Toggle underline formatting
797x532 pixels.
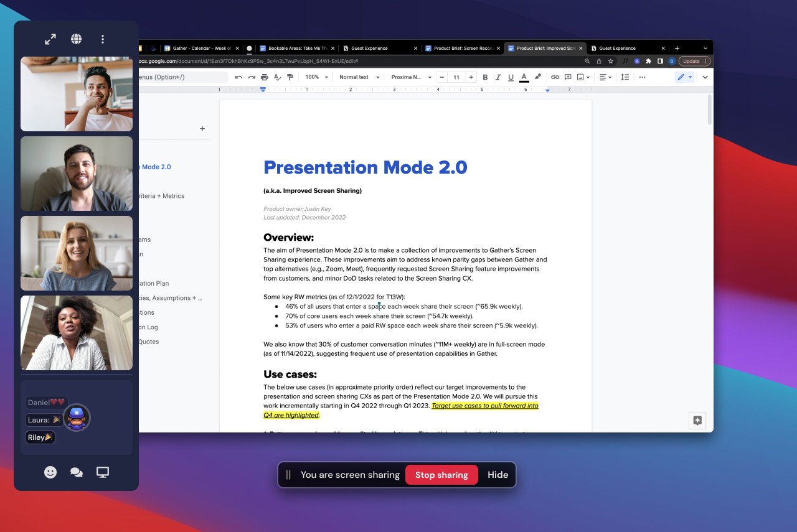pyautogui.click(x=511, y=77)
